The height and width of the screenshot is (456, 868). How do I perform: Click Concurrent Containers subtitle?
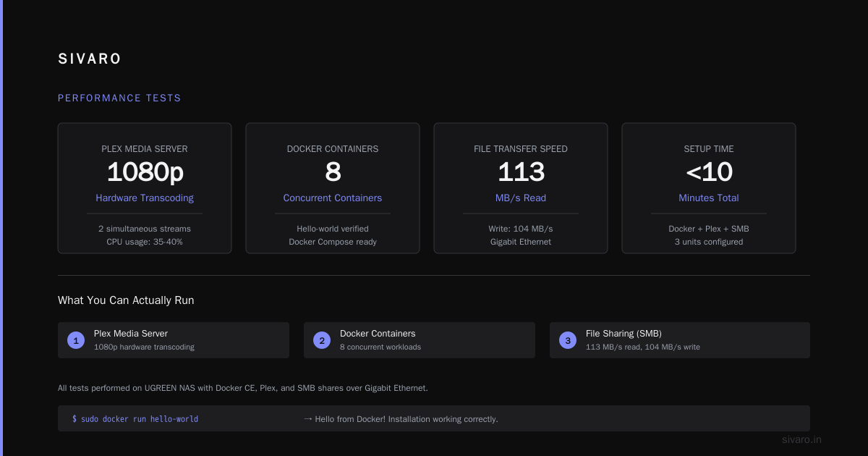(x=333, y=198)
